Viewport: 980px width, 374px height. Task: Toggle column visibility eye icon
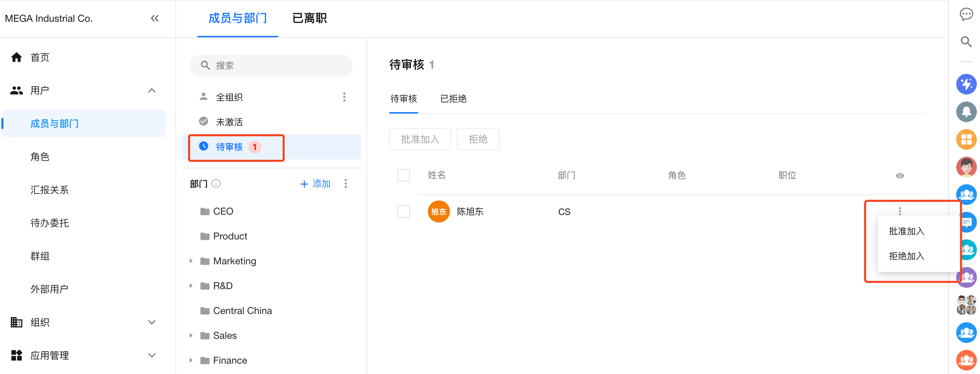899,175
